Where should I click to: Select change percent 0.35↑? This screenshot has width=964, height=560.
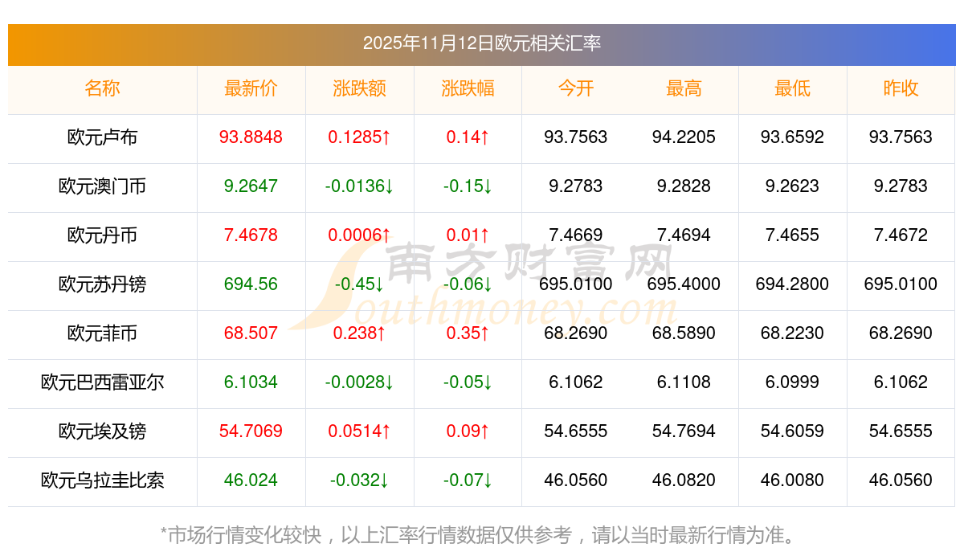pyautogui.click(x=468, y=333)
